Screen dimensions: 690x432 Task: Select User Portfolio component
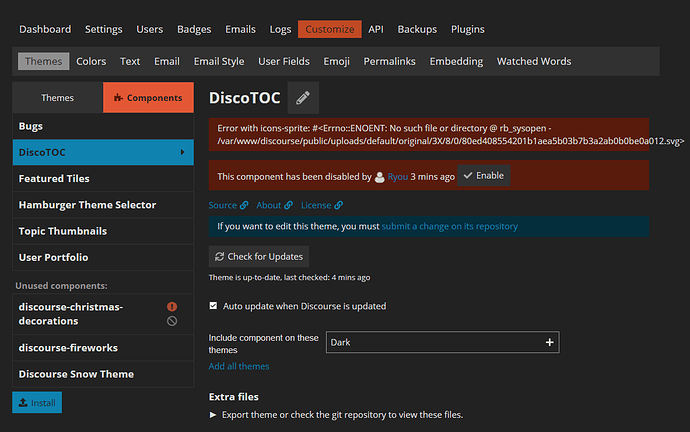pos(103,257)
